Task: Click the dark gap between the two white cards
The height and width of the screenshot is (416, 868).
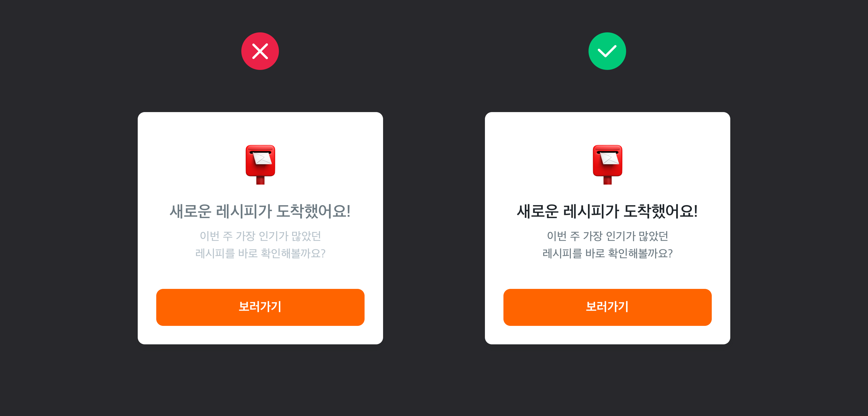Action: point(434,228)
